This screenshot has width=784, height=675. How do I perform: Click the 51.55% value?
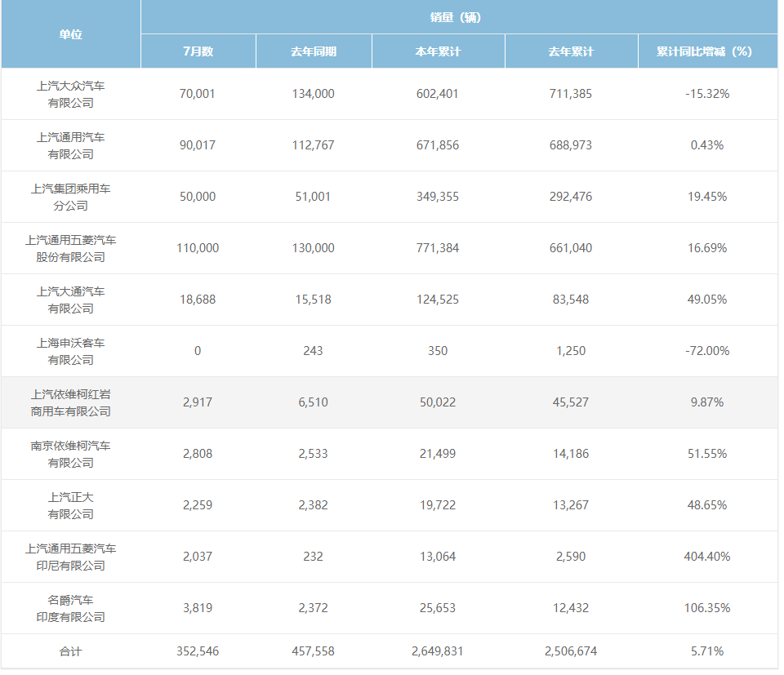pyautogui.click(x=707, y=454)
